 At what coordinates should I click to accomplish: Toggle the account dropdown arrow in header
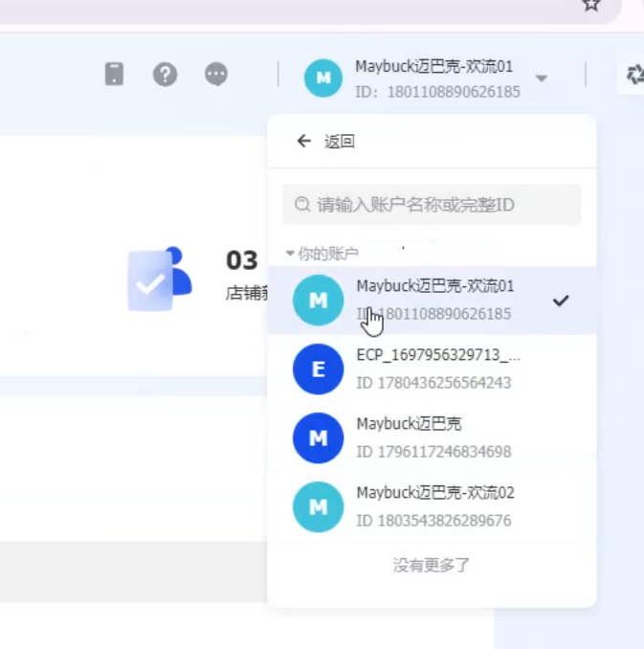coord(542,78)
